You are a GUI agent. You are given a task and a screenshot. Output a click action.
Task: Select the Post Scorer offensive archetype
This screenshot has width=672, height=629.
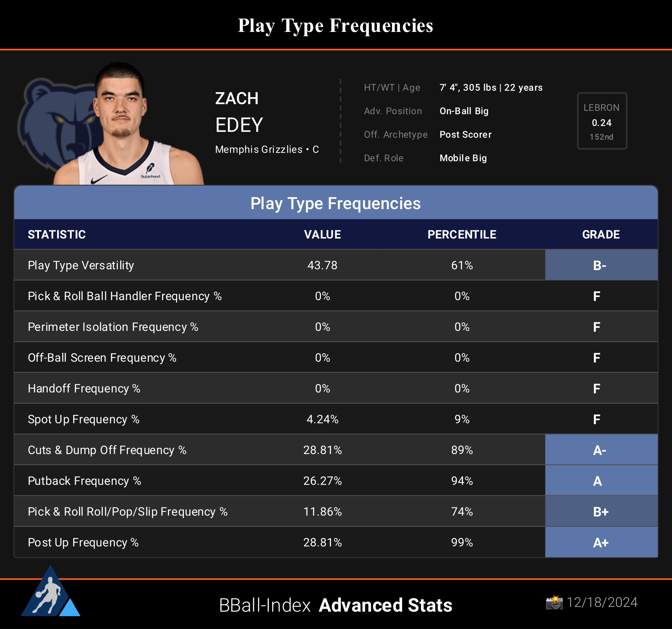[465, 135]
